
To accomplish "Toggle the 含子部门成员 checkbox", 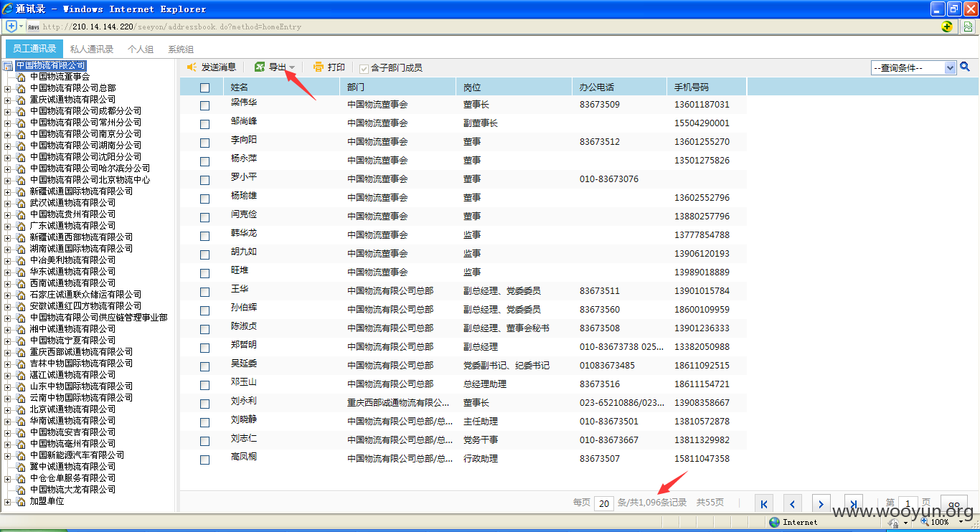I will (x=364, y=68).
